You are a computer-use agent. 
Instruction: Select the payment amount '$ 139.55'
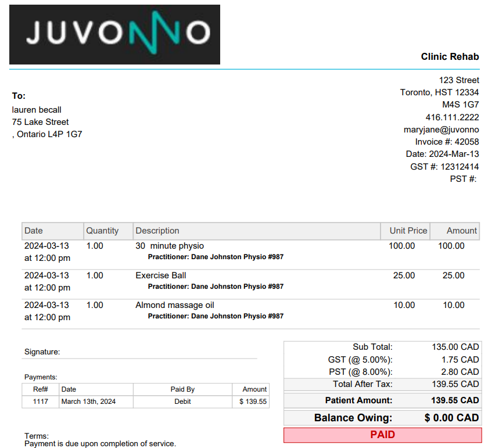click(x=253, y=402)
